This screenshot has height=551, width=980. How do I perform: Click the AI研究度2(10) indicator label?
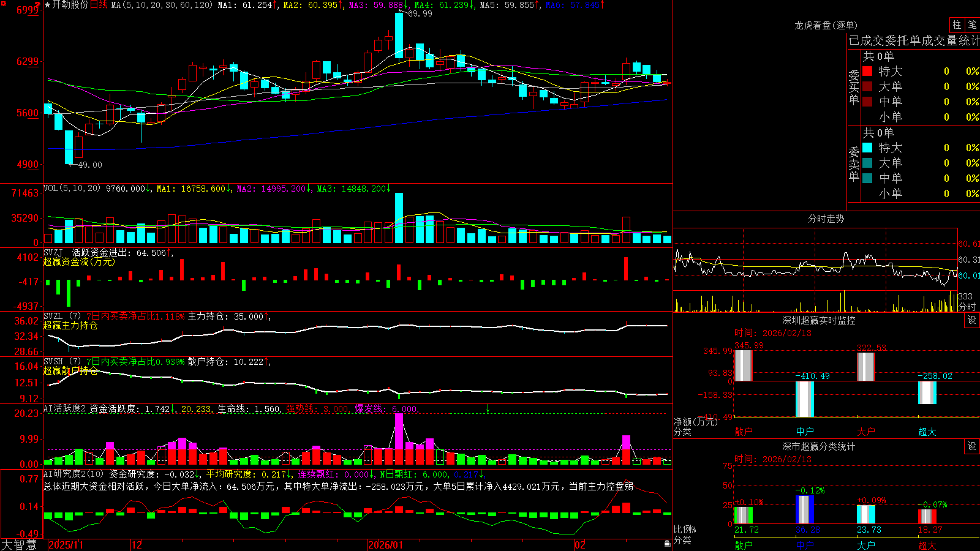[73, 474]
